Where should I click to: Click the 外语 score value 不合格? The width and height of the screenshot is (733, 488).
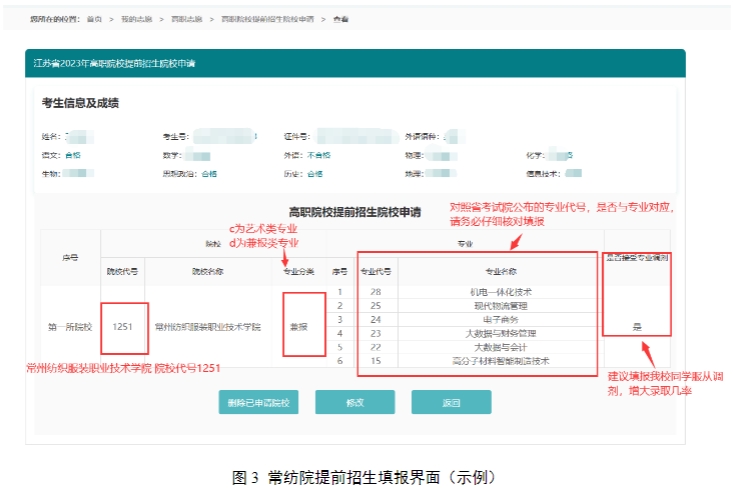coord(319,155)
